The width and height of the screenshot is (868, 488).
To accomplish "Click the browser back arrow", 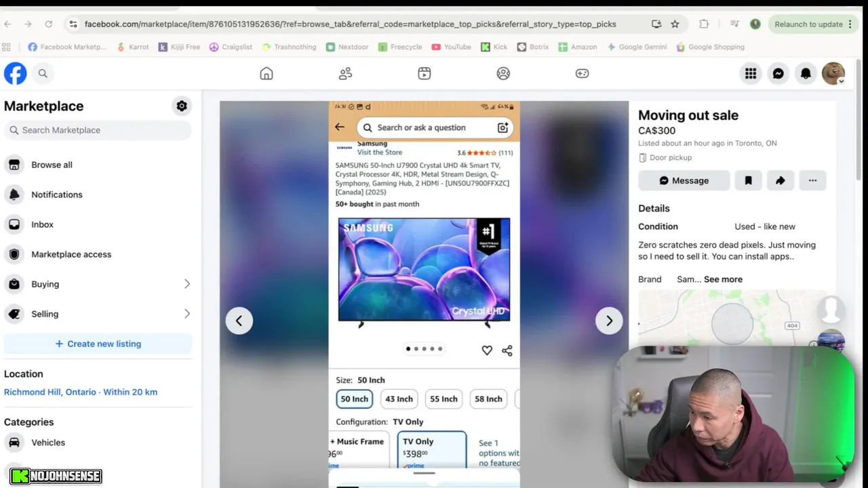I will click(x=7, y=24).
